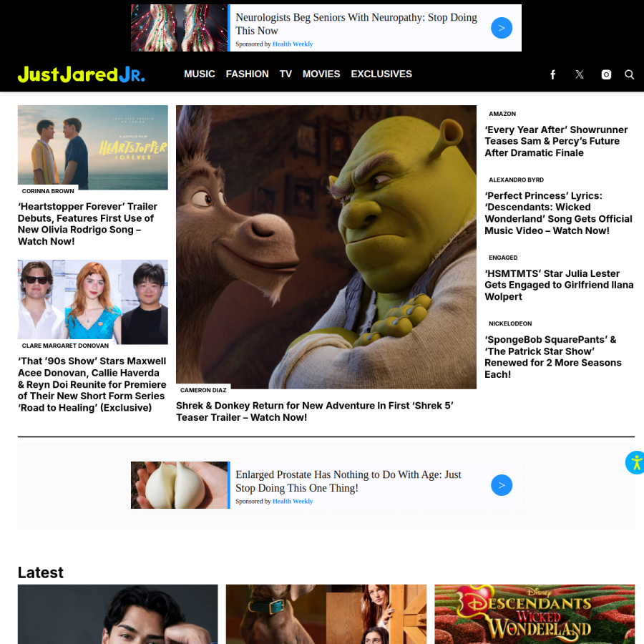Open Julia Lester engagement article

point(559,285)
